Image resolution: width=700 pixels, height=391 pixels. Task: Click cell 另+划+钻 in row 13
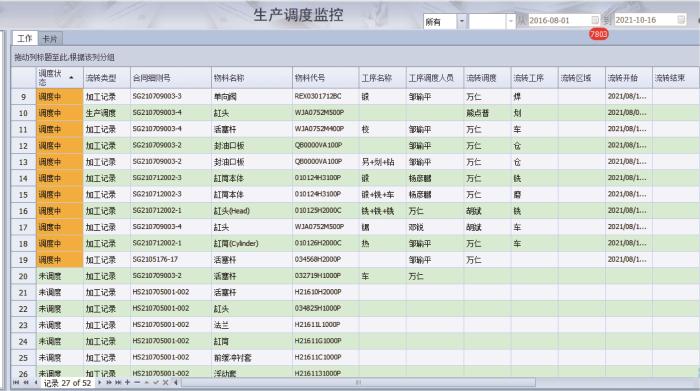pyautogui.click(x=383, y=162)
